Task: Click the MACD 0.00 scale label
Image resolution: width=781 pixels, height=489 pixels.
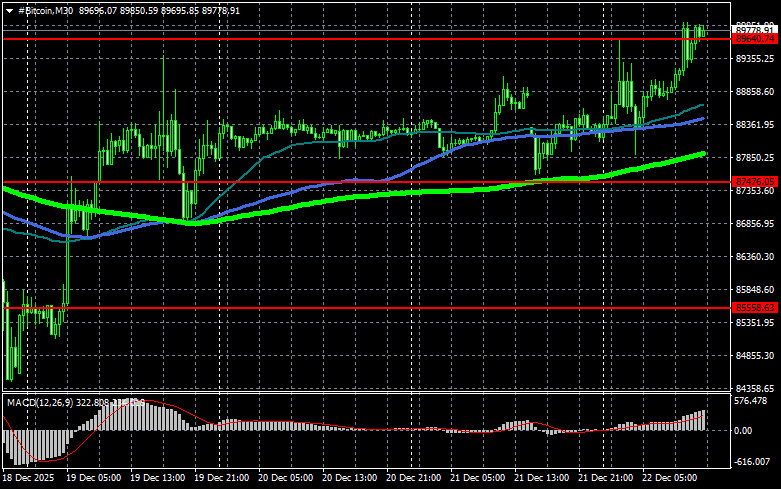Action: tap(745, 431)
